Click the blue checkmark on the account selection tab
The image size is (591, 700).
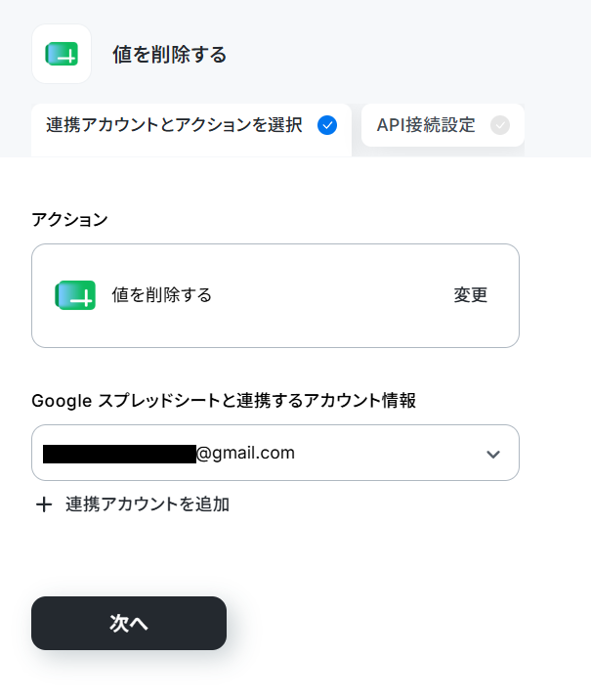(x=327, y=125)
